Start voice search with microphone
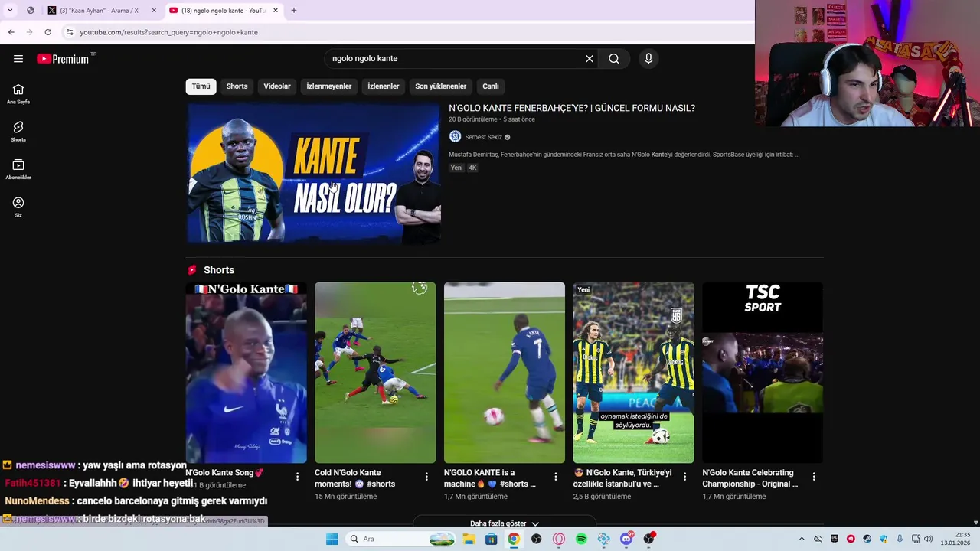 coord(648,59)
